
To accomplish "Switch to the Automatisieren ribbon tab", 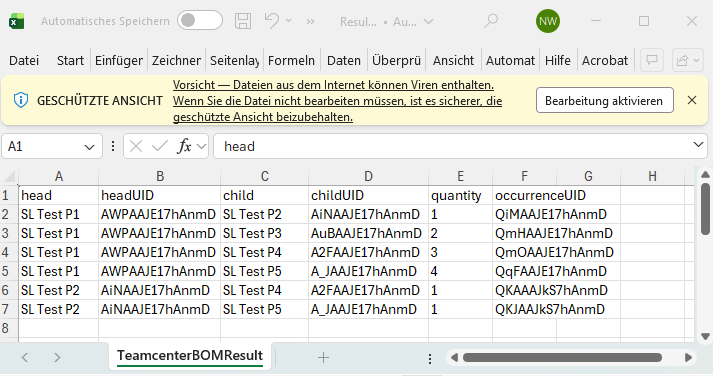I will (510, 60).
